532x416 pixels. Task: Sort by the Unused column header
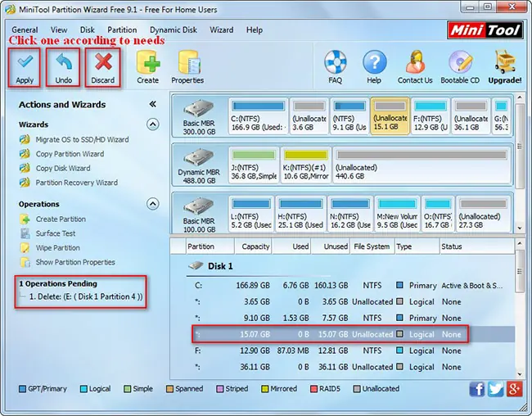(x=331, y=246)
